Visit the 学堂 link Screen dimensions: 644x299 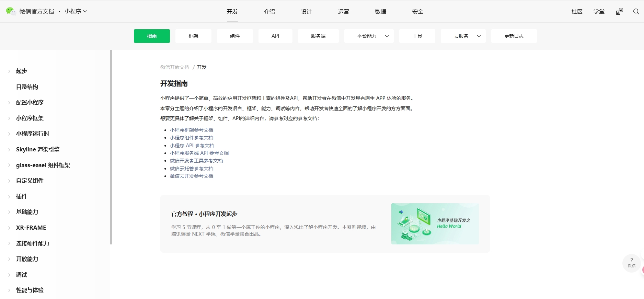(599, 12)
